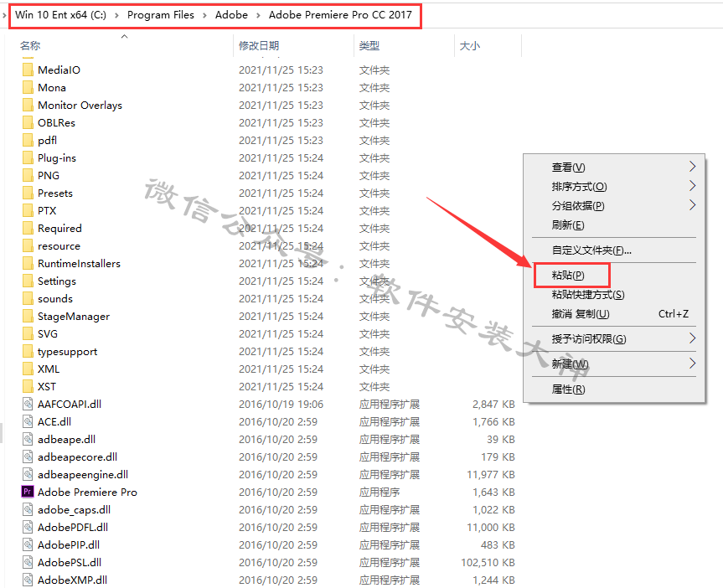Select the AdobePDFL.dll file name
The width and height of the screenshot is (723, 588).
click(73, 527)
